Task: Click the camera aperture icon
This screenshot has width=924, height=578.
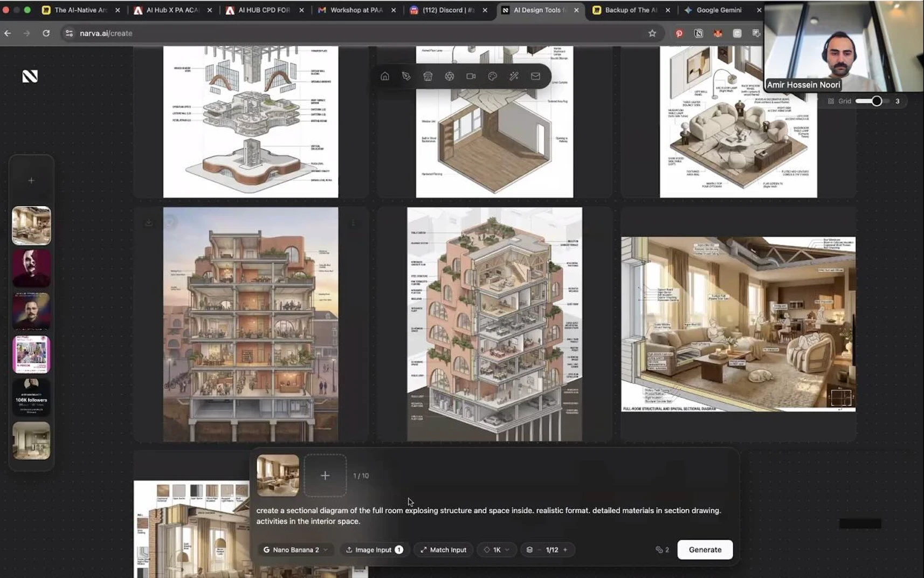Action: (450, 77)
